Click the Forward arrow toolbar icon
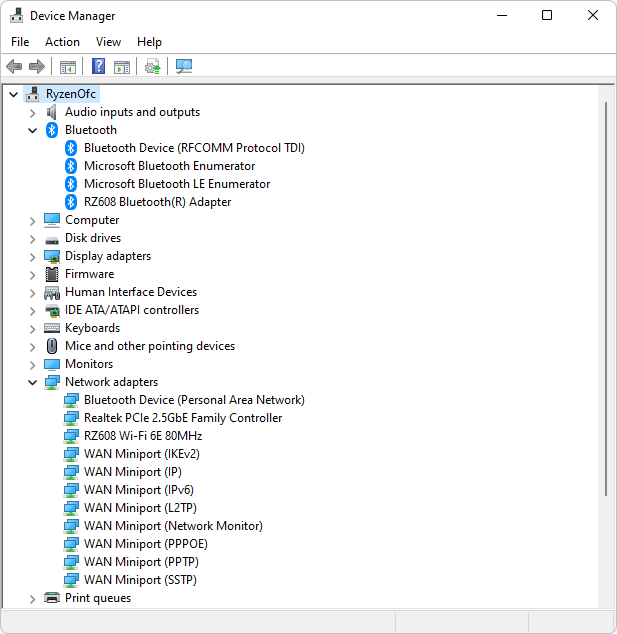This screenshot has height=634, width=617. coord(37,66)
